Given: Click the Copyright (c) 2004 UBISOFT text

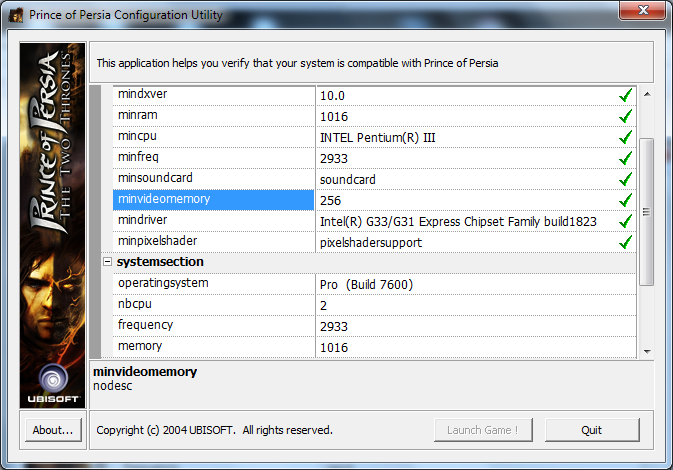Looking at the screenshot, I should 215,430.
